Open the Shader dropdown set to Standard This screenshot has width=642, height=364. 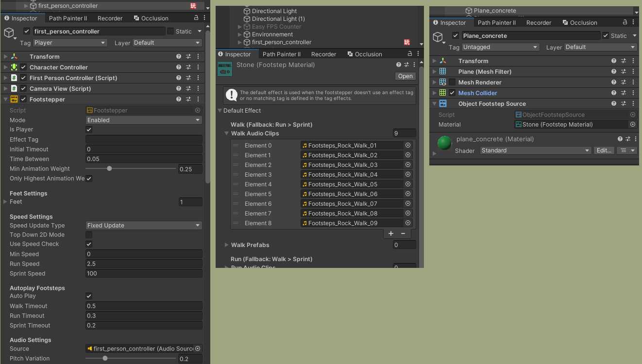(536, 151)
